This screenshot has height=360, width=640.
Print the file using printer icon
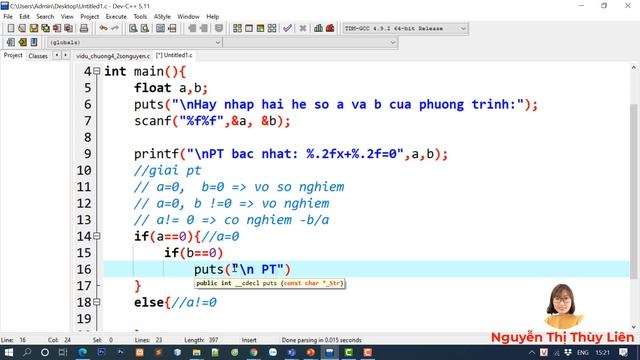[x=84, y=28]
